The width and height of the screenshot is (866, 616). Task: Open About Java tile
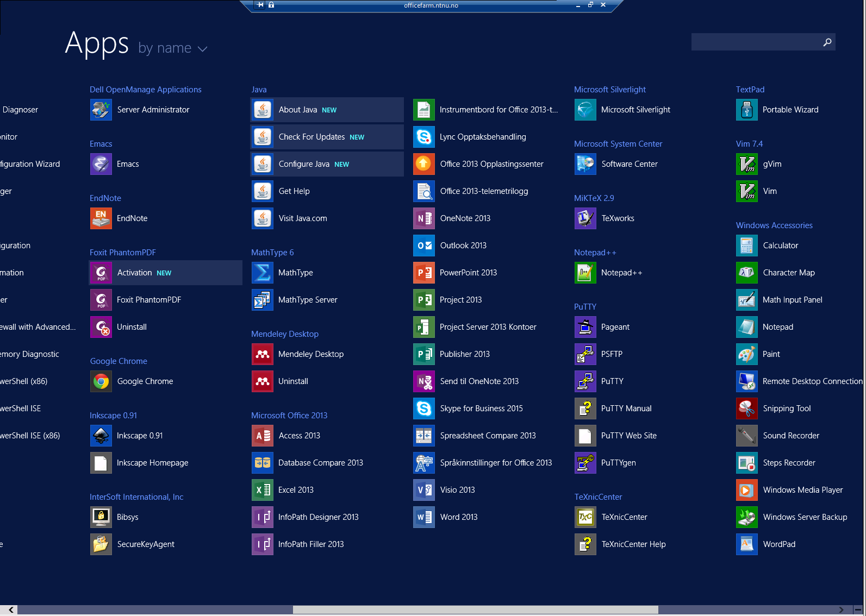point(327,110)
